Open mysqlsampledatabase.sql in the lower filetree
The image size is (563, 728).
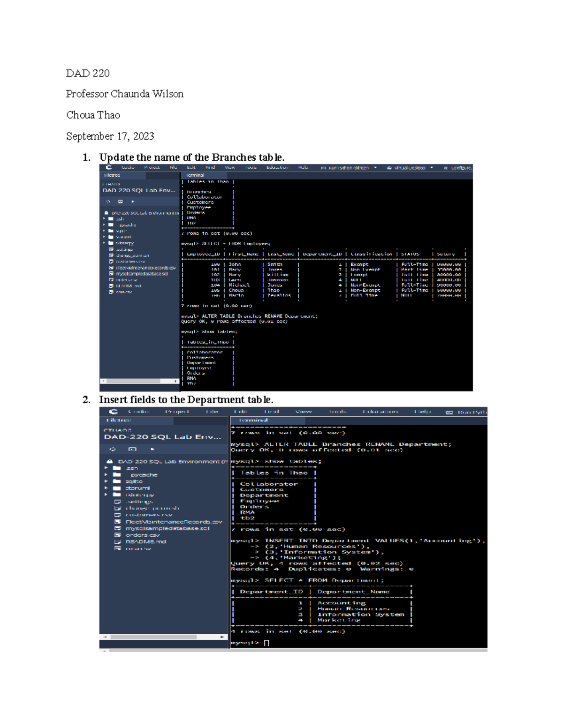click(167, 528)
